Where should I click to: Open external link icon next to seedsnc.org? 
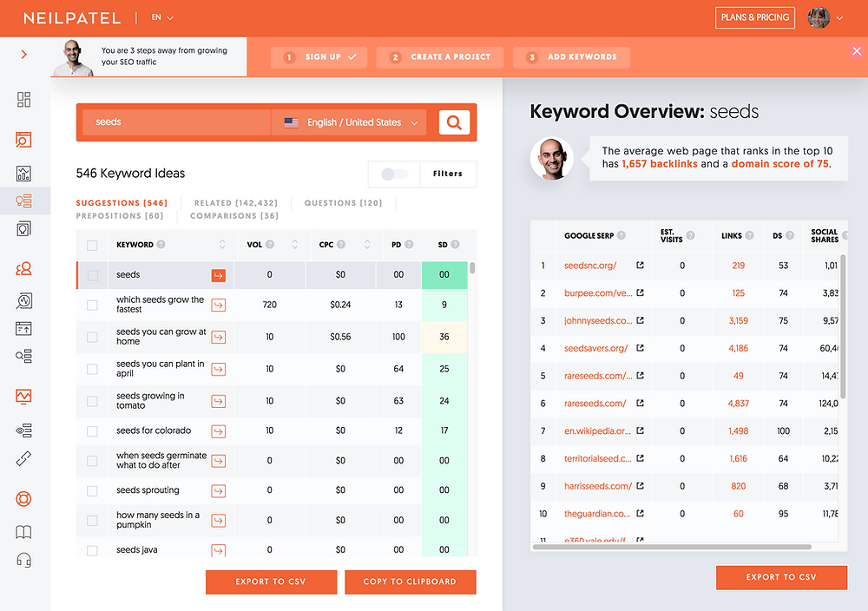(x=640, y=266)
